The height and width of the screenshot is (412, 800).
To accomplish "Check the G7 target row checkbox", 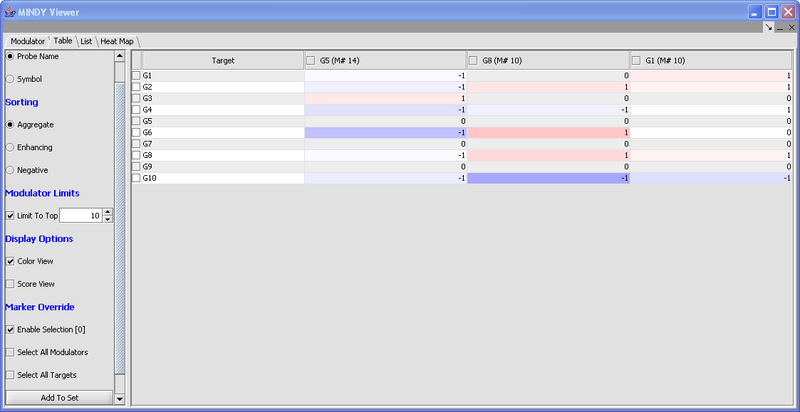I will point(136,144).
